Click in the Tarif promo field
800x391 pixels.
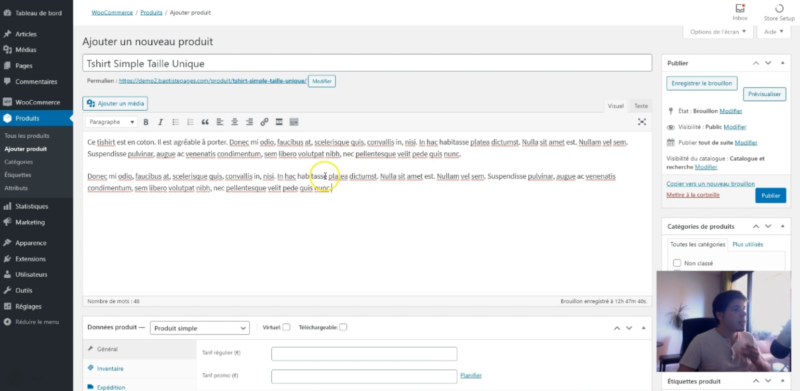[x=364, y=376]
